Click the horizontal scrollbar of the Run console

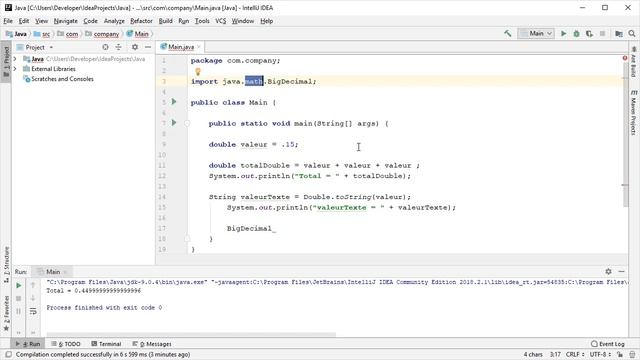(x=191, y=334)
